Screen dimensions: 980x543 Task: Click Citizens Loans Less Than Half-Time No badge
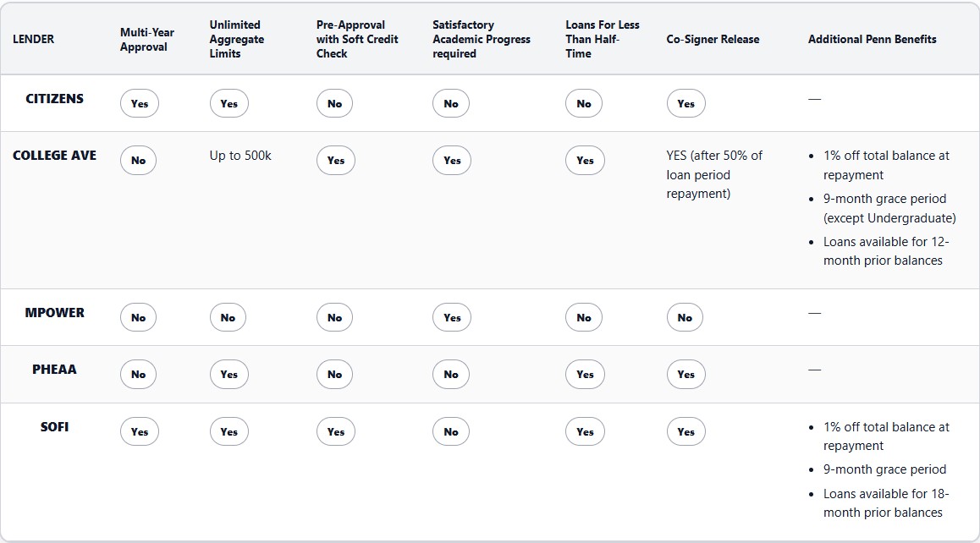pos(584,104)
